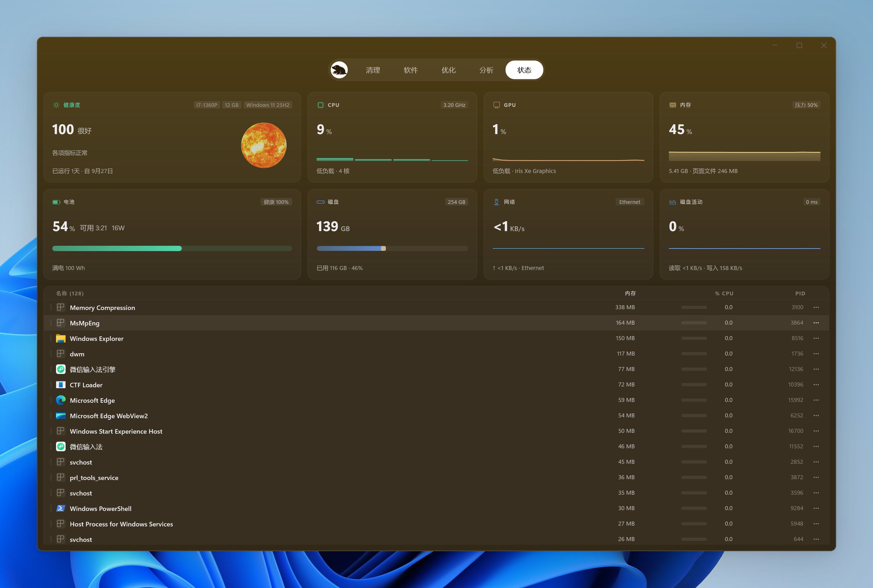Click the 健康度 sun icon
This screenshot has height=588, width=873.
point(56,105)
